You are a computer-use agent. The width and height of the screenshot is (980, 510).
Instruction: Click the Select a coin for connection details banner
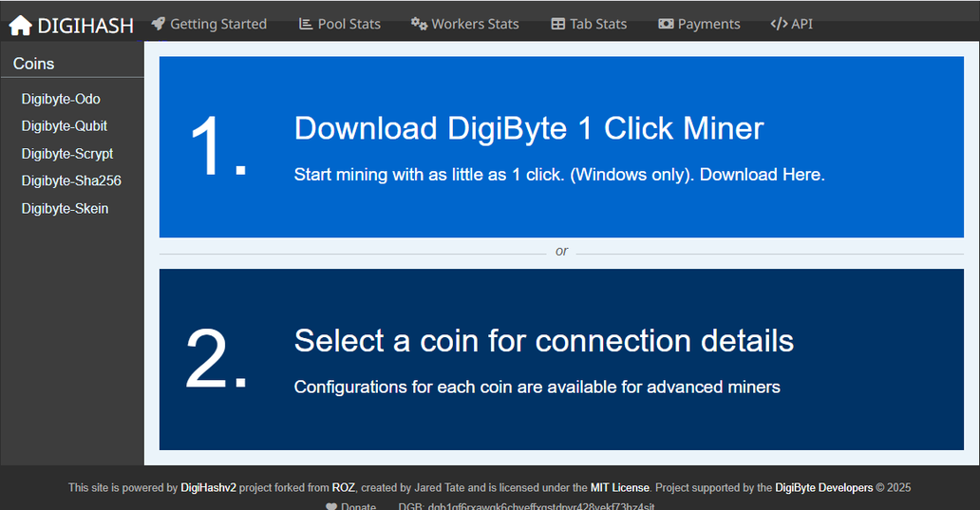click(x=561, y=359)
